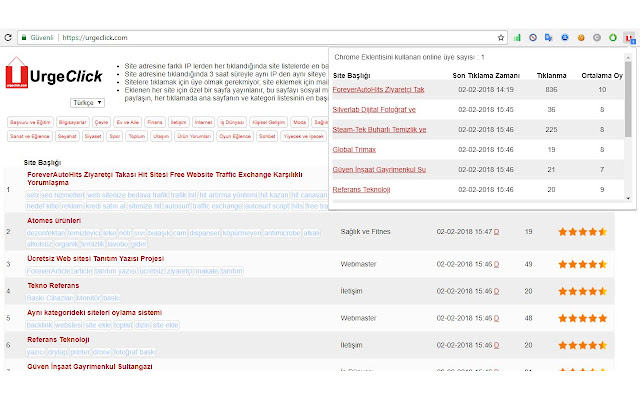640x400 pixels.
Task: Click the UrgeClick site logo
Action: [54, 73]
